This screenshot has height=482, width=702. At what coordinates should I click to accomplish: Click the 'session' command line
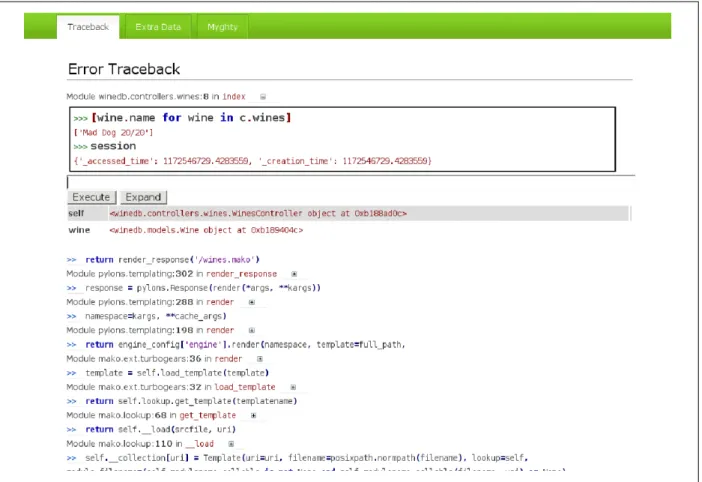(113, 146)
